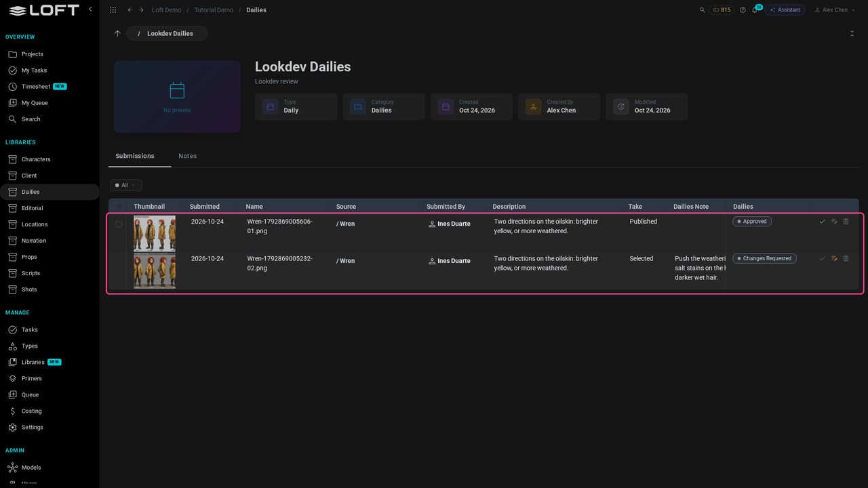Click the Wren-1792869005232-02.png file name

pos(279,263)
